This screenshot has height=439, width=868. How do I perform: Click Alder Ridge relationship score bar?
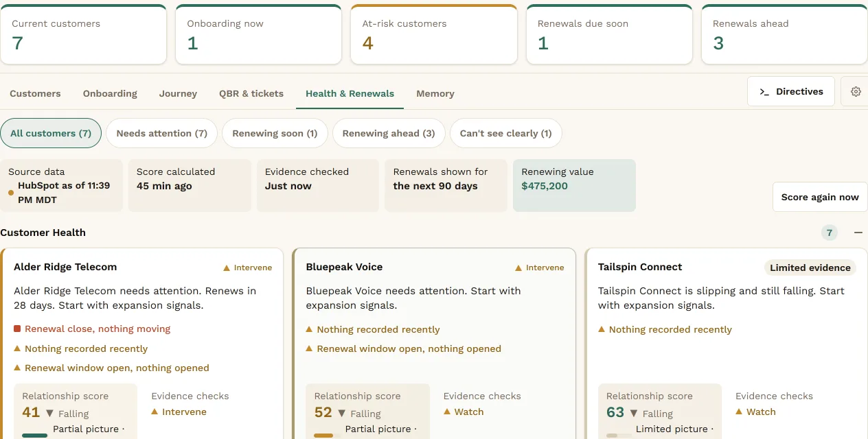pyautogui.click(x=35, y=435)
